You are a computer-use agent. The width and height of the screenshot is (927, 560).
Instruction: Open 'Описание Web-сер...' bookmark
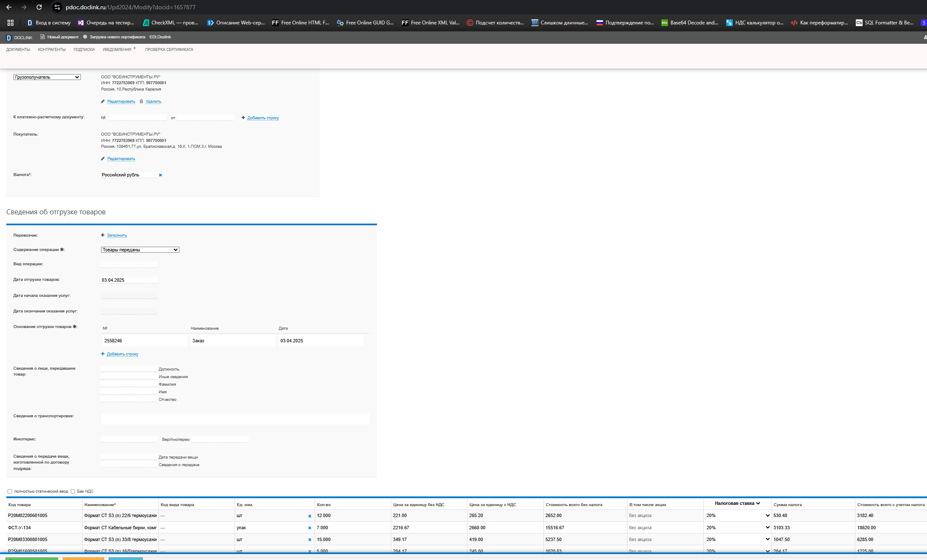[x=236, y=23]
